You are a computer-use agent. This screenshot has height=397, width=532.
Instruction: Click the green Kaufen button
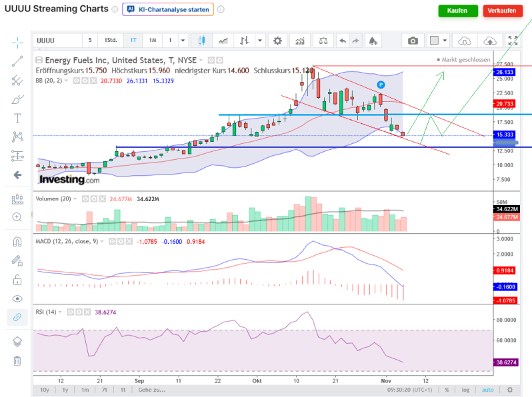458,11
